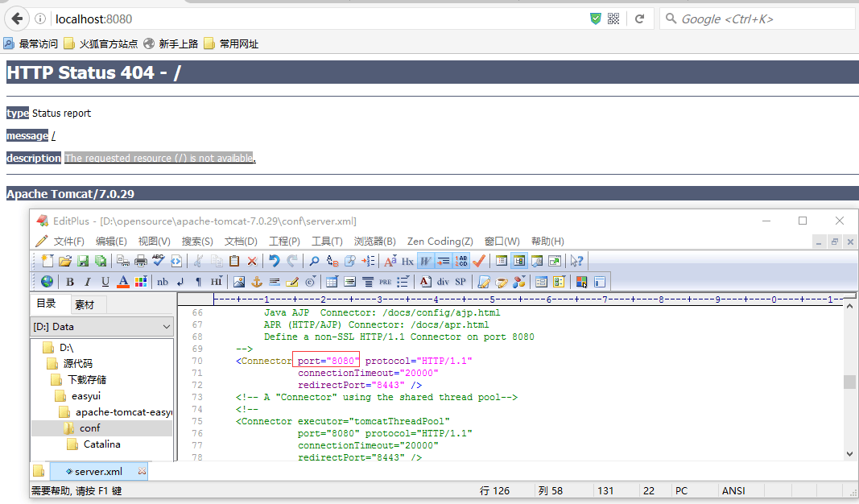Screen dimensions: 859x504
Task: Open the 新手上路 bookmark
Action: pyautogui.click(x=171, y=43)
